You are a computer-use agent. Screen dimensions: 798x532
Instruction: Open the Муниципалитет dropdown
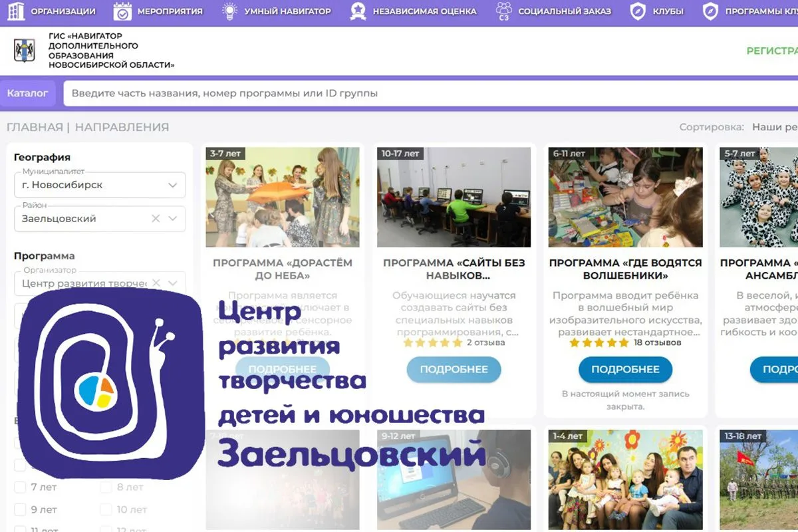pyautogui.click(x=100, y=185)
